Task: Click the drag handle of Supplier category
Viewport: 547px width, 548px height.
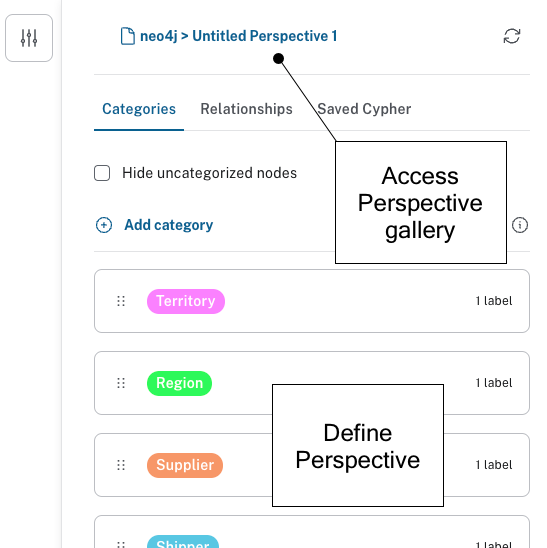Action: point(121,465)
